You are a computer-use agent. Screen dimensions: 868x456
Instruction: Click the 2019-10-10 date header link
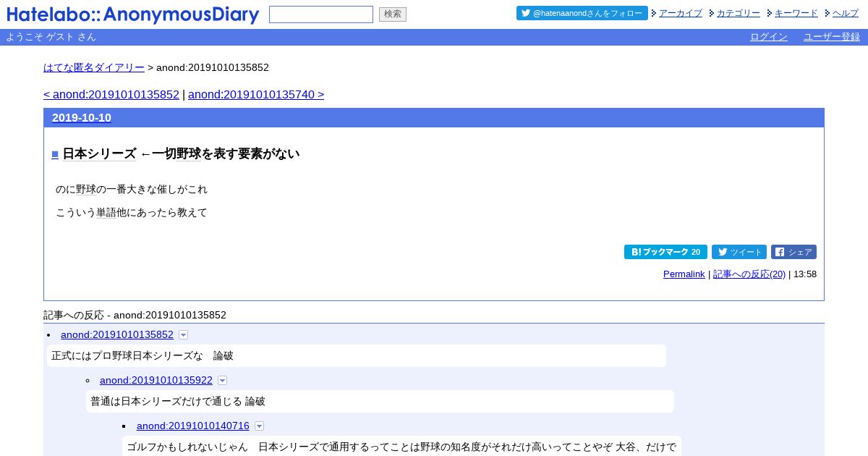[82, 118]
